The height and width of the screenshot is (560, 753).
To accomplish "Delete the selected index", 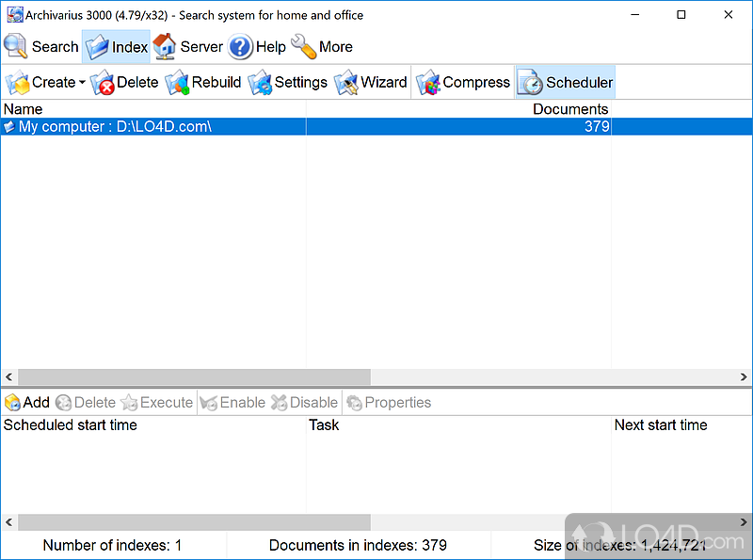I will pos(124,83).
